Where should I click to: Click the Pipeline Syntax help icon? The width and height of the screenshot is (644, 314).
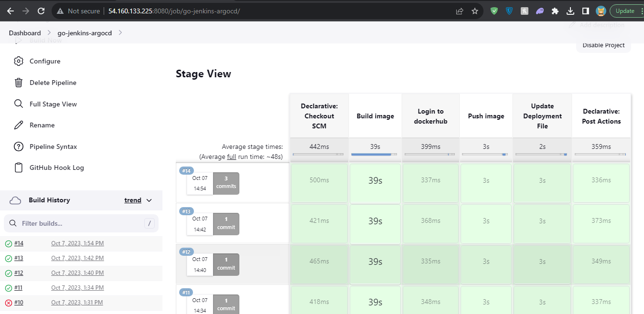point(19,147)
